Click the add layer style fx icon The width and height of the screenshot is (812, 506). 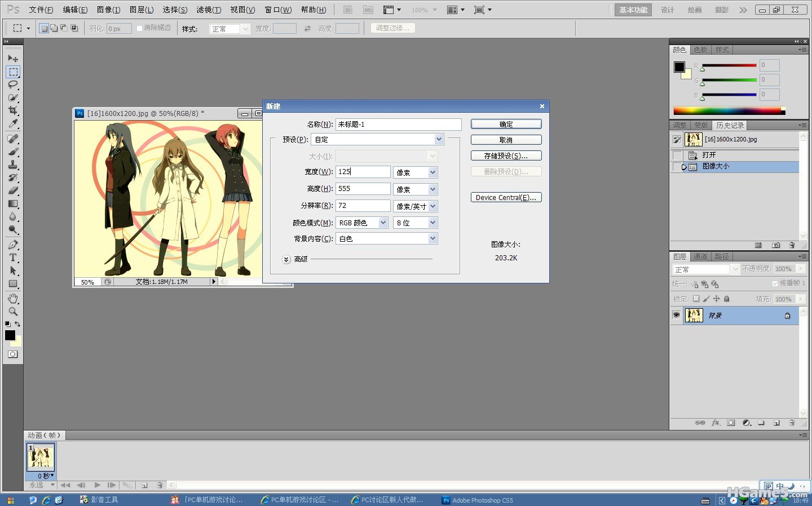click(x=716, y=423)
